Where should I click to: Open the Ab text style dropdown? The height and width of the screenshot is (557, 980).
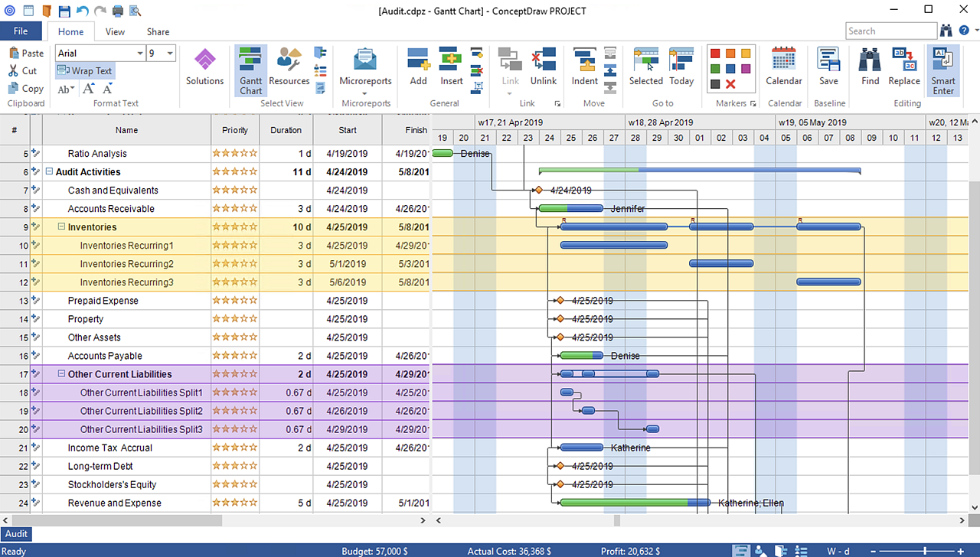click(66, 89)
